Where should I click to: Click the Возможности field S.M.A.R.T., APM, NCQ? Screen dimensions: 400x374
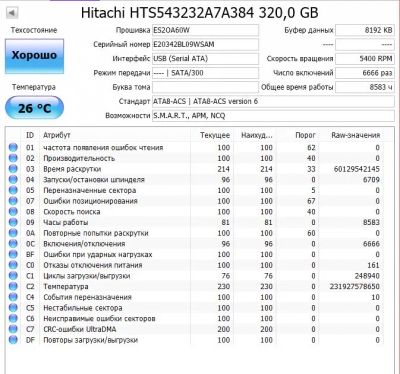point(273,116)
